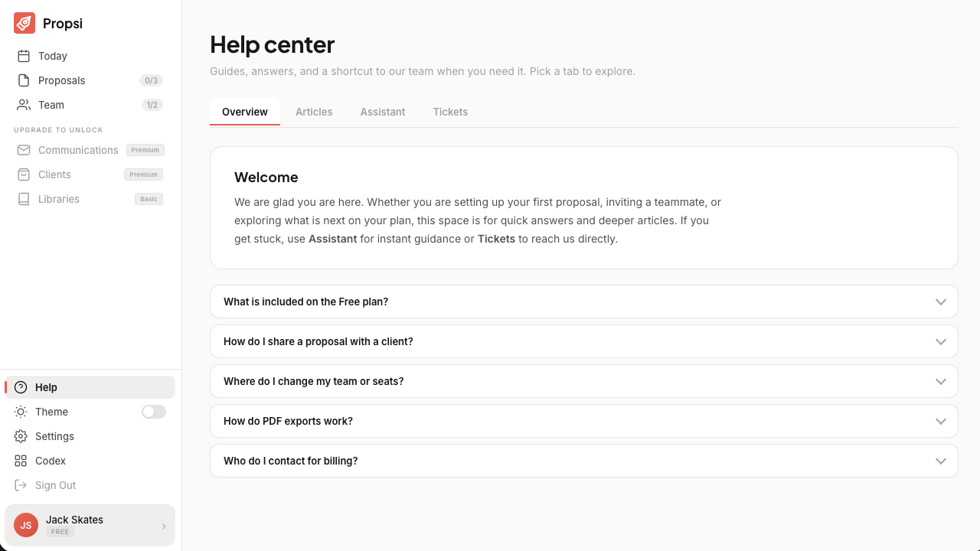
Task: Expand the "How do PDF exports work?" question
Action: point(584,421)
